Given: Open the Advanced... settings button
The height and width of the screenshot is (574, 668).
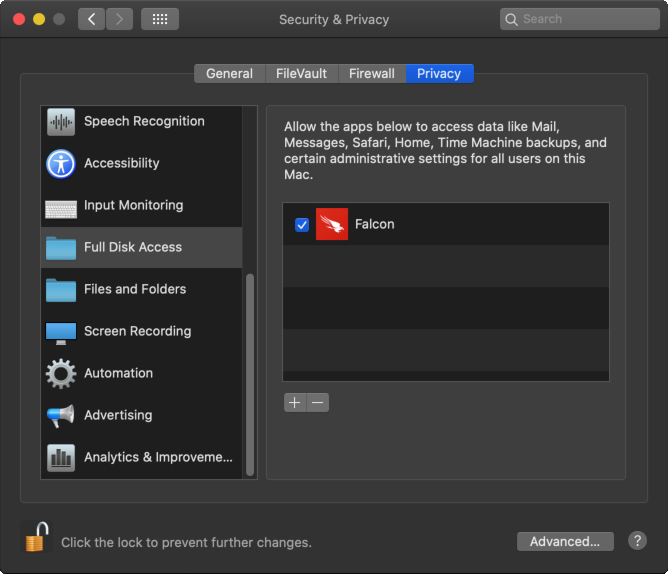Looking at the screenshot, I should pyautogui.click(x=565, y=541).
